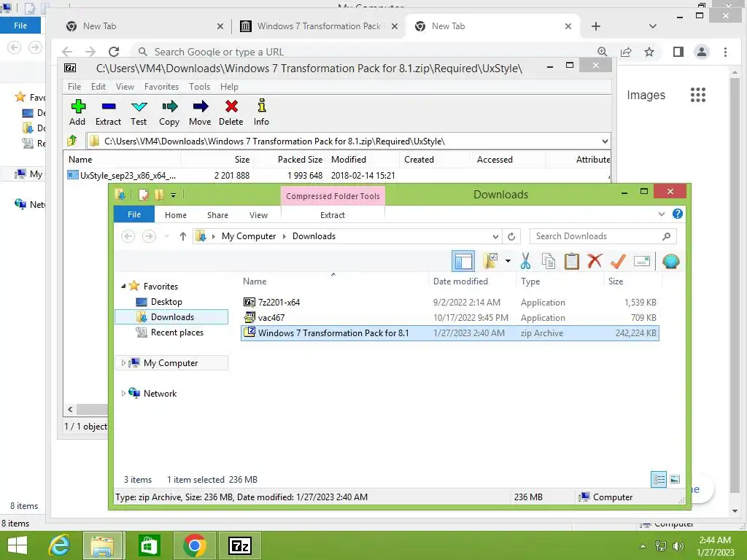The image size is (747, 560).
Task: Select Desktop in Downloads Favorites
Action: [x=166, y=301]
